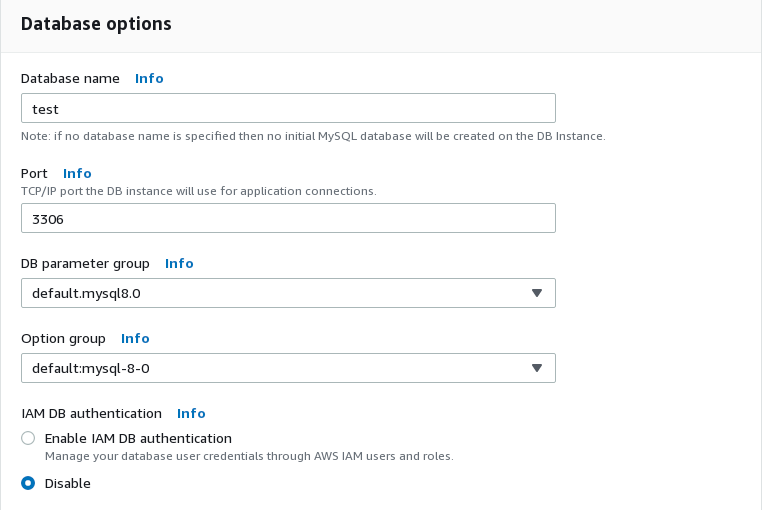Click the 'DB parameter group' field label
The image size is (762, 510).
[x=85, y=264]
